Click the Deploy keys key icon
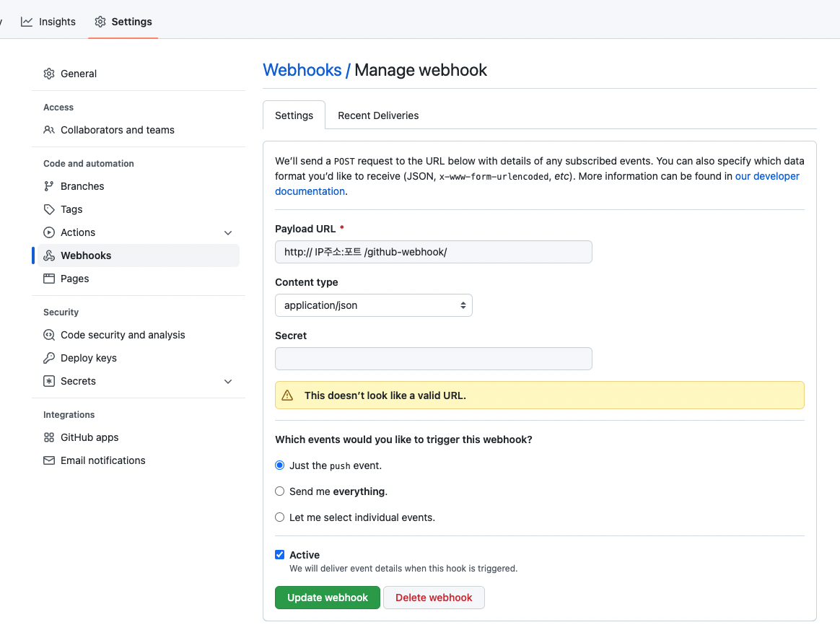This screenshot has height=630, width=840. pyautogui.click(x=49, y=358)
